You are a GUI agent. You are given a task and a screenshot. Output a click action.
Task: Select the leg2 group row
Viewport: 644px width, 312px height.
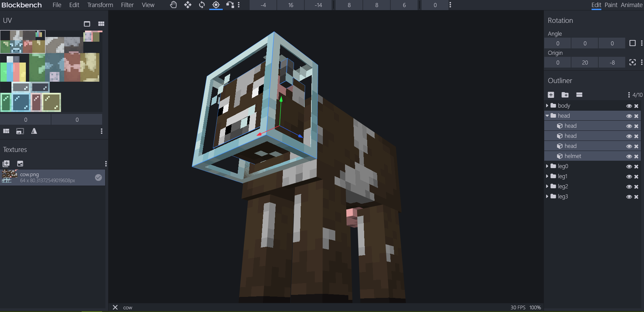pos(592,186)
